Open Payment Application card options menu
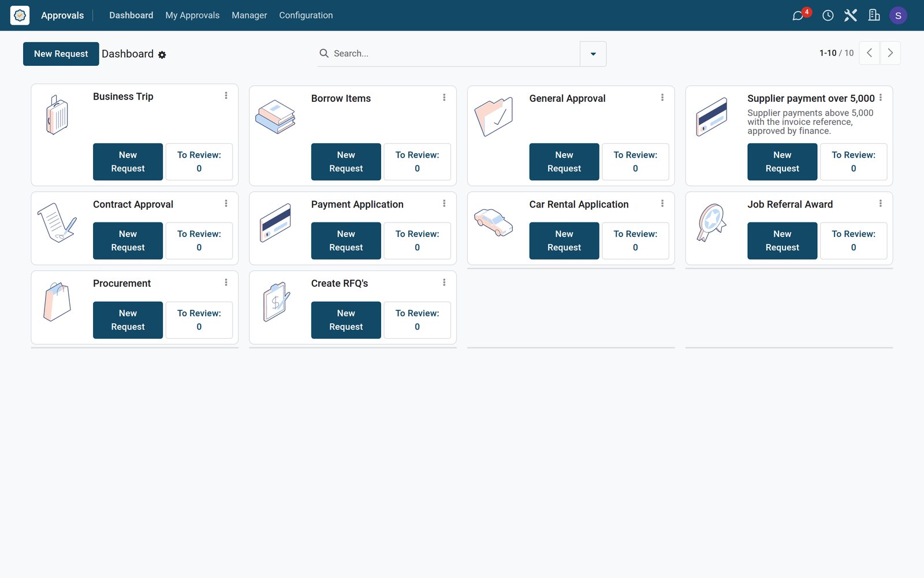Screen dimensions: 924x578 (x=444, y=203)
